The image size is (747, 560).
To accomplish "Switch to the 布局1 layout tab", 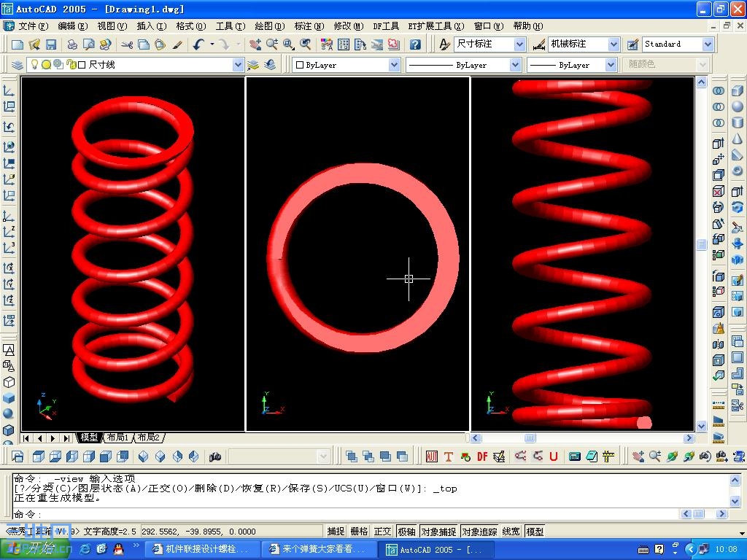I will pos(118,437).
